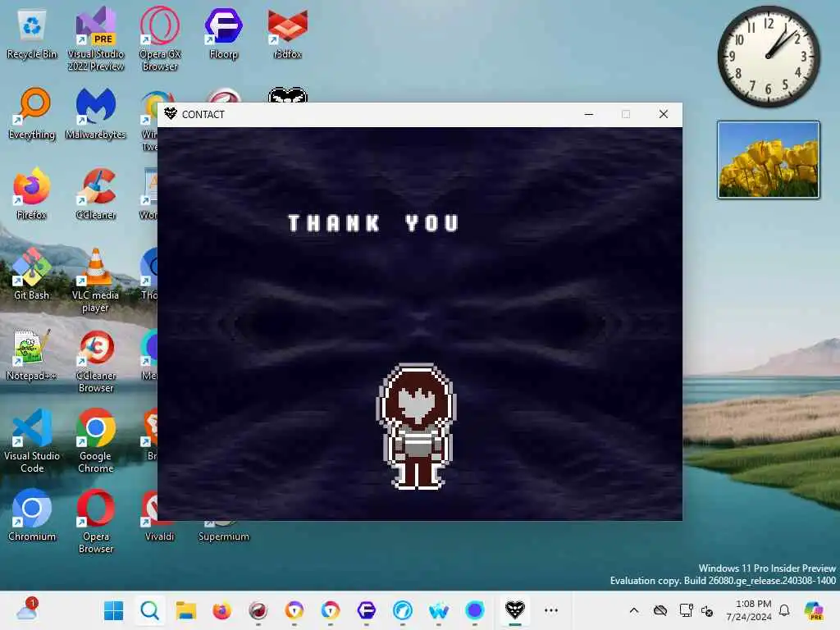Screen dimensions: 840x630
Task: Launch CCleaner Browser desktop shortcut
Action: [96, 361]
